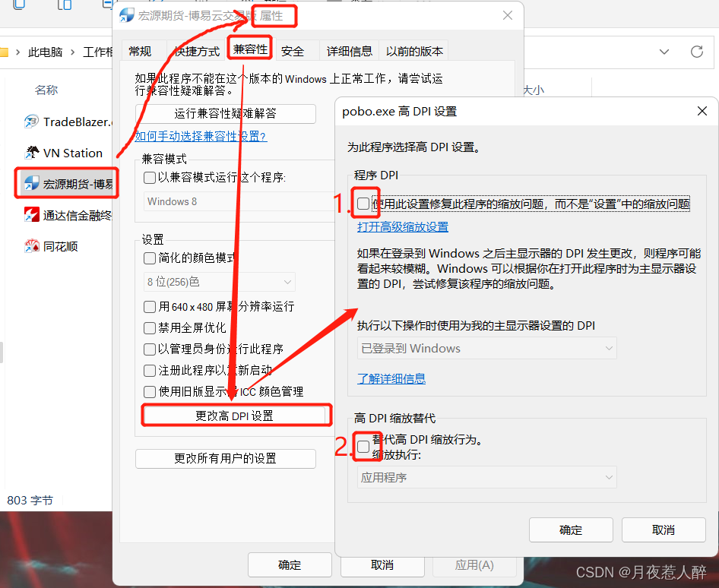Screen dimensions: 719x588
Task: Switch to the 常规 tab
Action: click(x=140, y=52)
